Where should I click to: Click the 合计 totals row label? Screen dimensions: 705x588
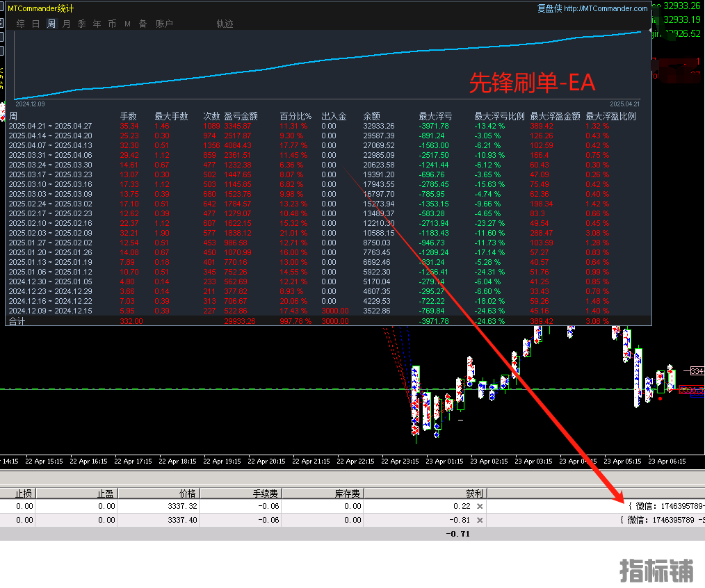[x=17, y=321]
